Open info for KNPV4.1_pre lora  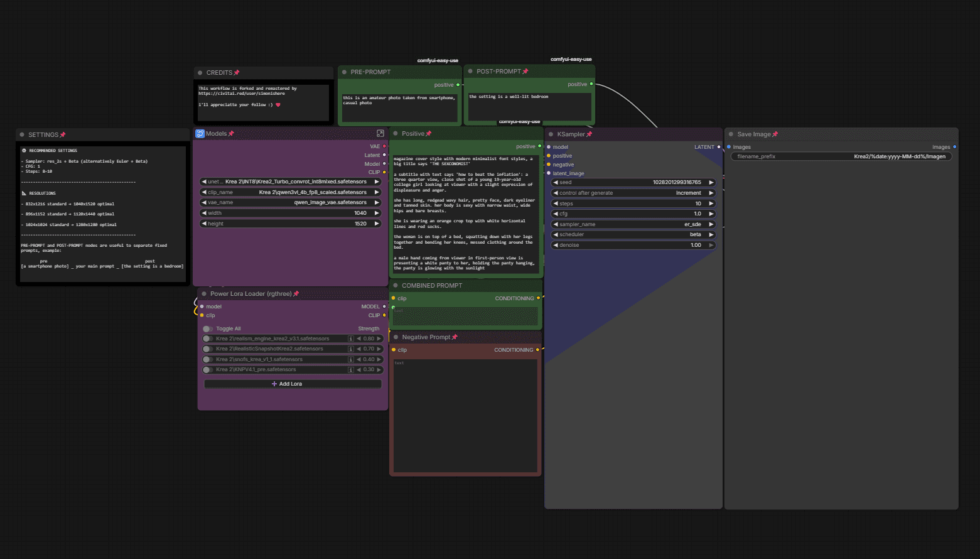tap(351, 369)
